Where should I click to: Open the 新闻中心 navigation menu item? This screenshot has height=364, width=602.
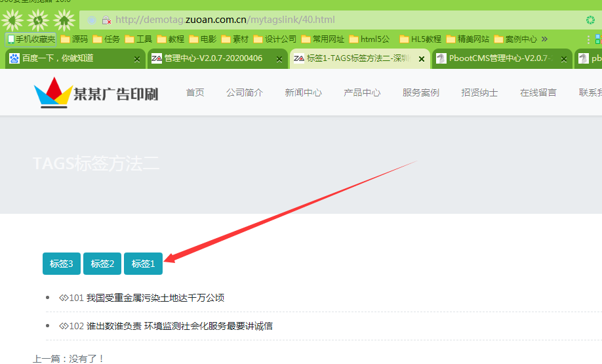click(303, 92)
